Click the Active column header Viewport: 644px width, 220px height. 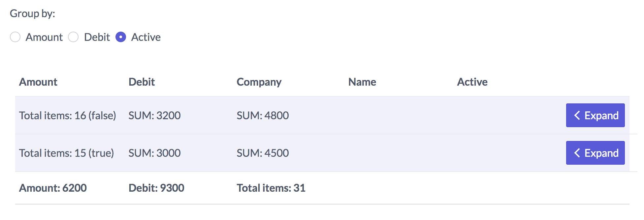(x=472, y=82)
